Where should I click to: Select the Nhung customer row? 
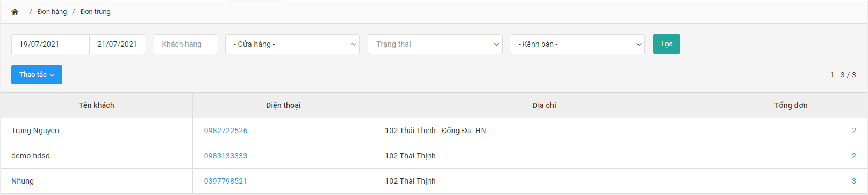point(434,181)
